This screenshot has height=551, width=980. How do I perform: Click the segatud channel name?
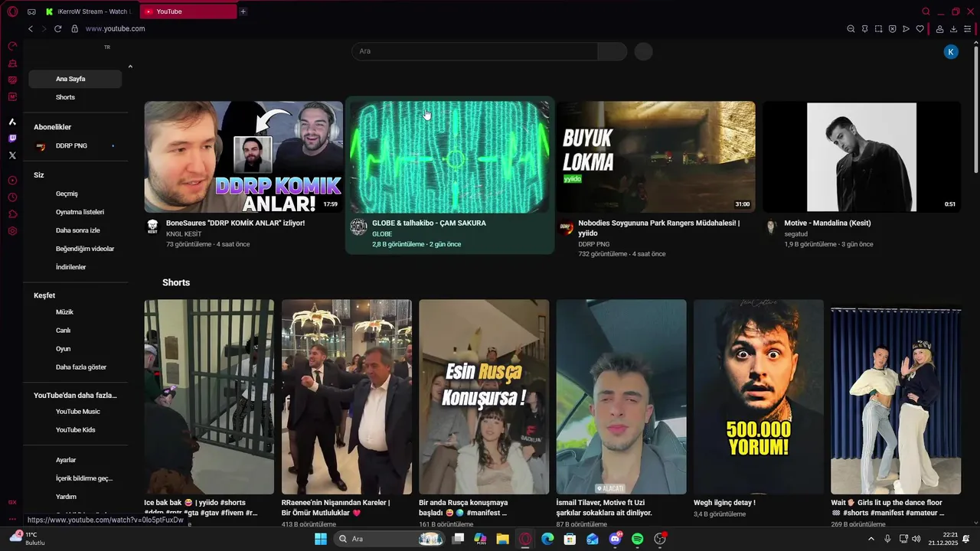[x=796, y=234]
